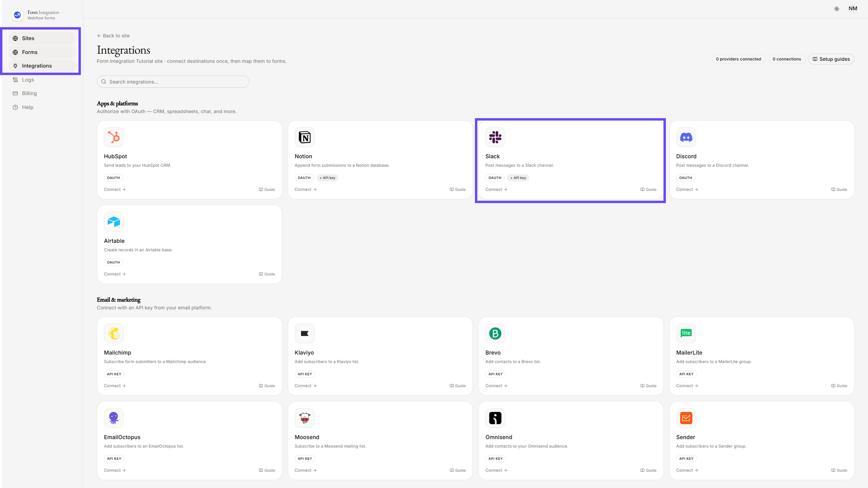This screenshot has width=868, height=488.
Task: Click Connect on the Slack card
Action: 496,189
